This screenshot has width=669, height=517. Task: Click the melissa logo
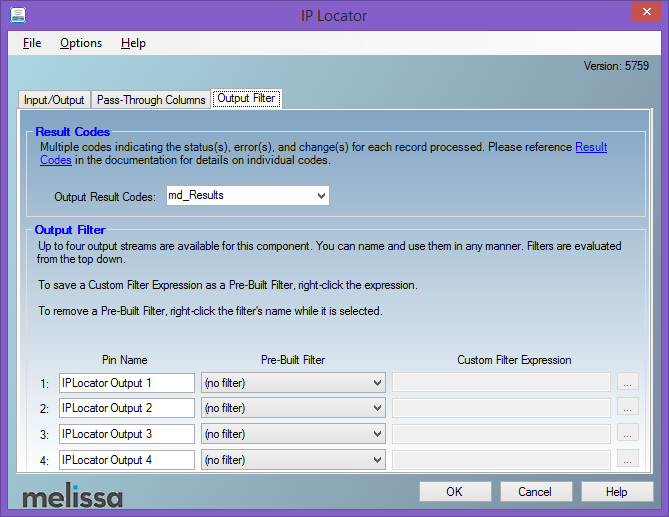(72, 496)
